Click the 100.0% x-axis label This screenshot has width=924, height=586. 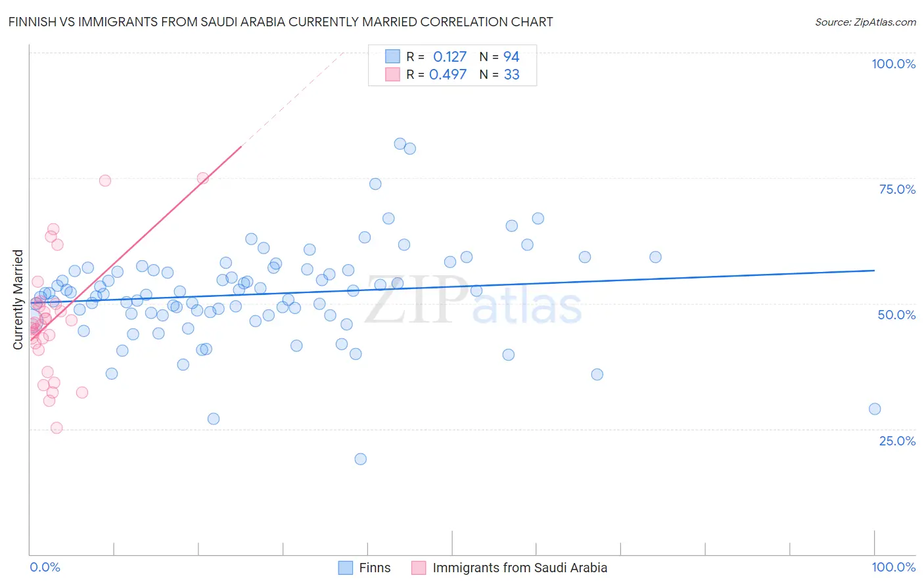(894, 568)
